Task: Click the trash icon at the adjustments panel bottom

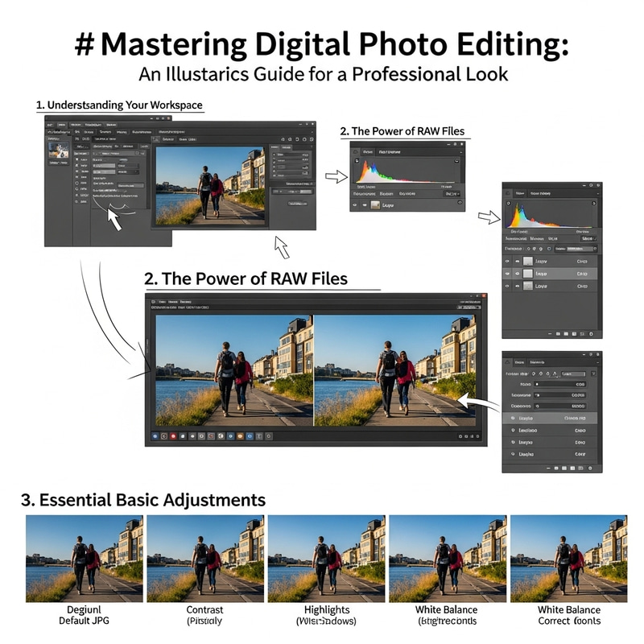Action: (x=590, y=468)
